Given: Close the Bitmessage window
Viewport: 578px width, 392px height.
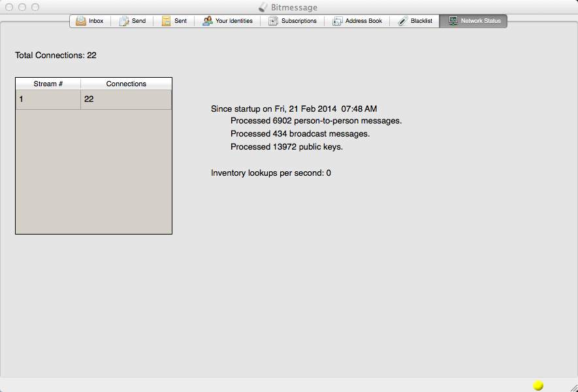Looking at the screenshot, I should point(9,7).
